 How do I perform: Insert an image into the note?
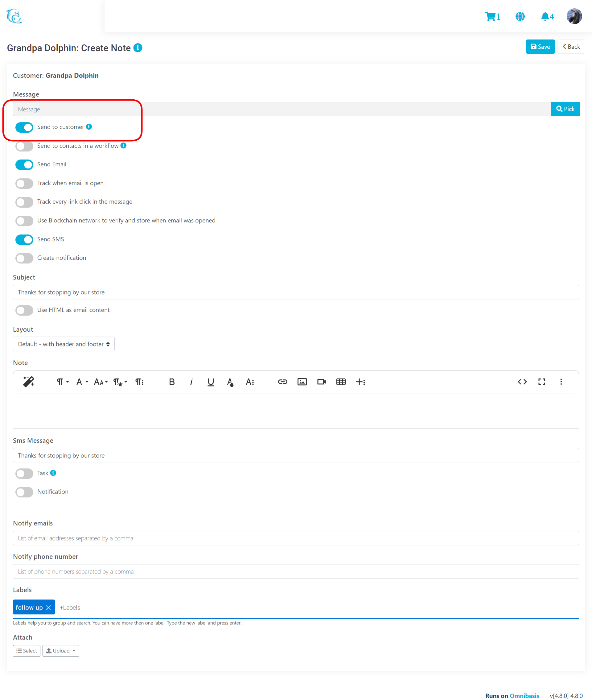pos(302,382)
